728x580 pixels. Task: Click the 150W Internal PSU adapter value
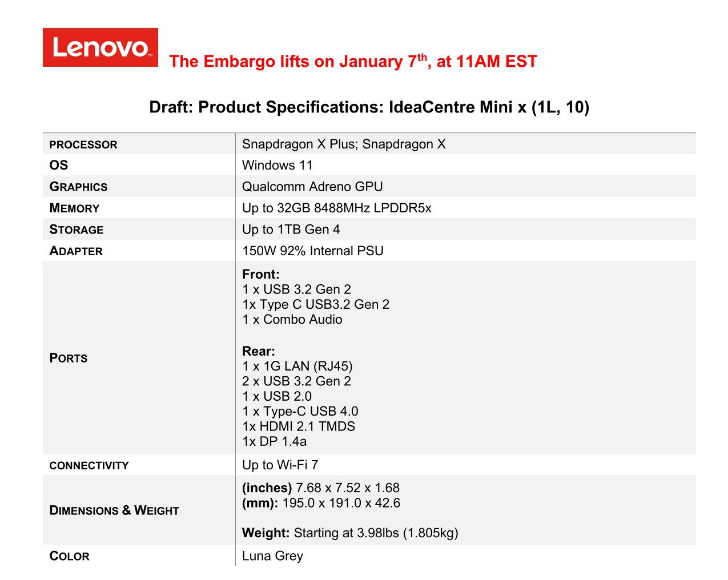pyautogui.click(x=312, y=251)
